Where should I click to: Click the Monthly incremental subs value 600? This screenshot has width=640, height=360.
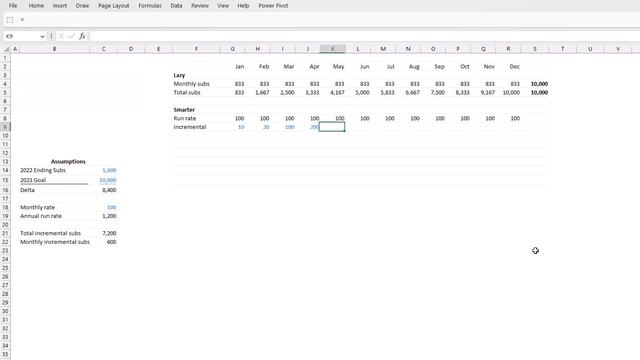pyautogui.click(x=111, y=242)
